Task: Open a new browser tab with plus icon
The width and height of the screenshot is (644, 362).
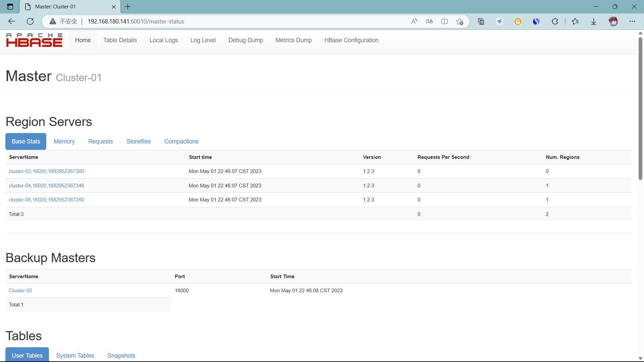Action: click(x=128, y=7)
